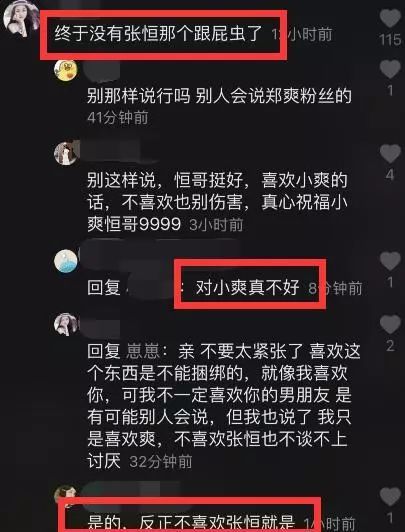The height and width of the screenshot is (532, 405).
Task: Tap the bottom commenter's avatar
Action: (x=66, y=494)
